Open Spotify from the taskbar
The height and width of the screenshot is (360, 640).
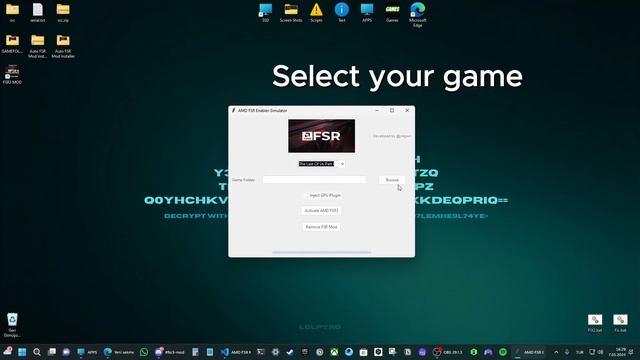[503, 352]
